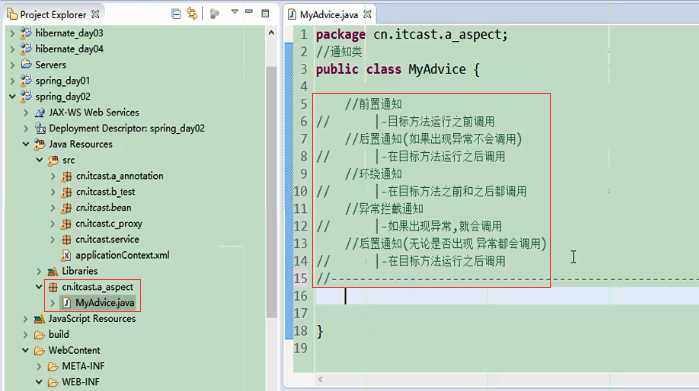Screen dimensions: 699x391
Task: Collapse Java Resources node
Action: tap(26, 144)
